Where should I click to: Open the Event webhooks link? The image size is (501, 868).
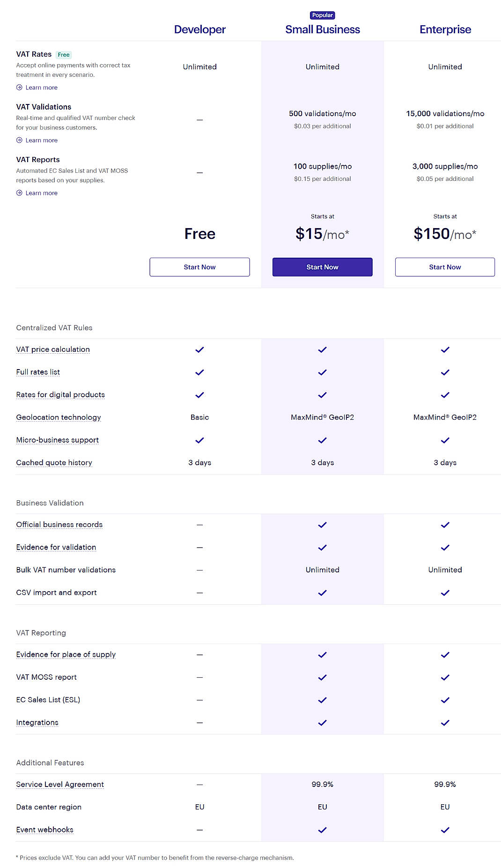click(44, 830)
